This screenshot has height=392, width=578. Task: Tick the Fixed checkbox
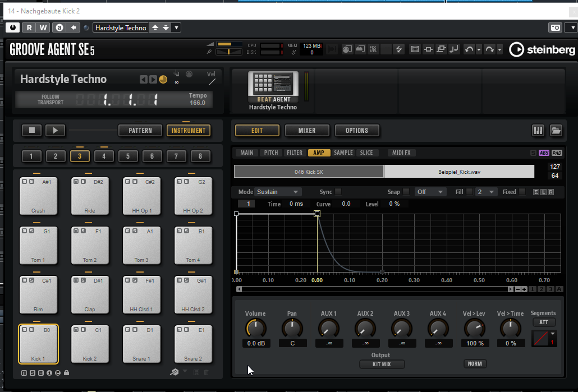(x=522, y=192)
